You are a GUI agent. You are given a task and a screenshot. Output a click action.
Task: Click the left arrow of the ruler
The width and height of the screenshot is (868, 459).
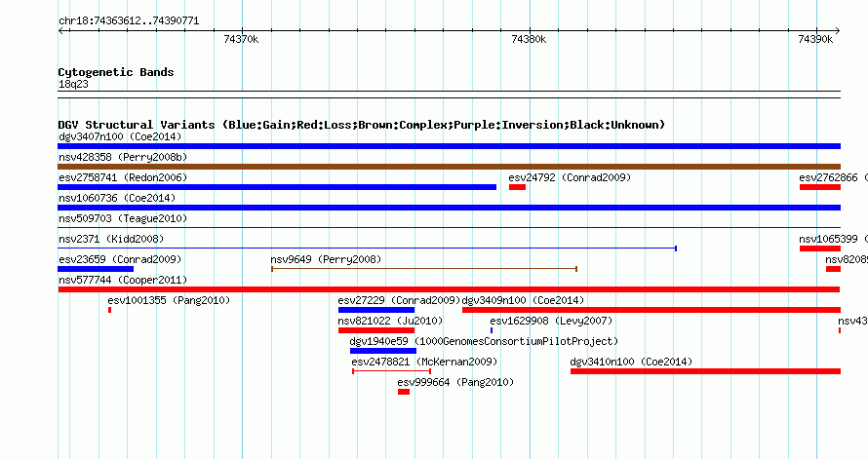(x=61, y=31)
